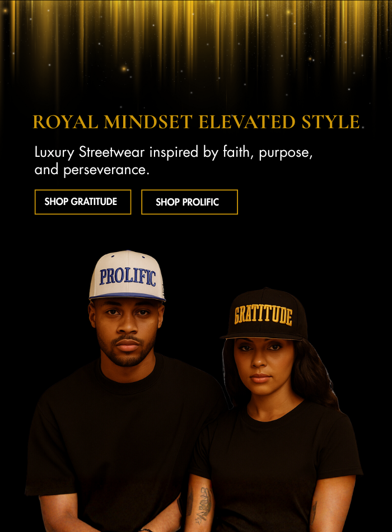Viewport: 392px width, 532px height.
Task: Open the SHOP PROLIFIC button
Action: tap(189, 202)
